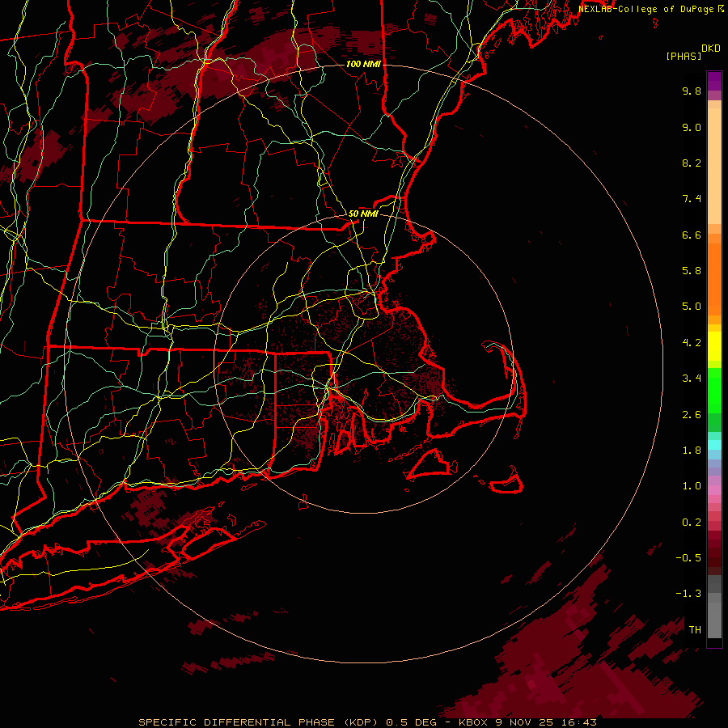Click the 5.8 legend value
This screenshot has width=728, height=728.
point(692,271)
